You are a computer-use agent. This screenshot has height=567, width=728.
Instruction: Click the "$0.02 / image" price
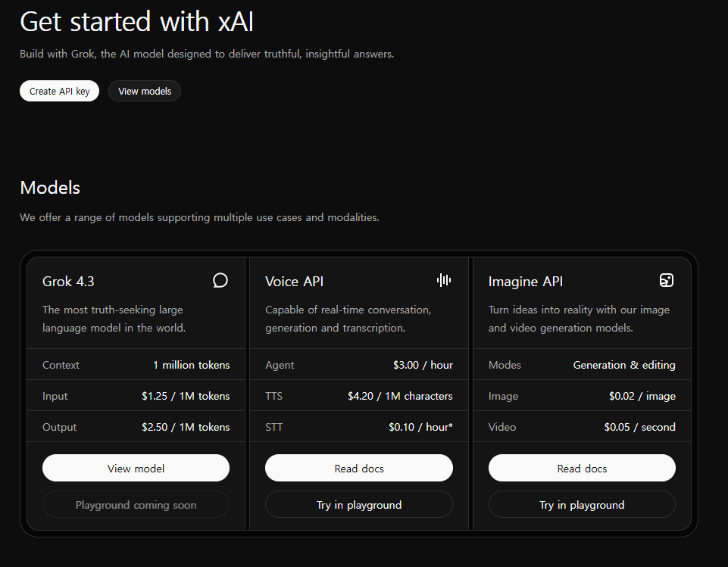pos(642,396)
